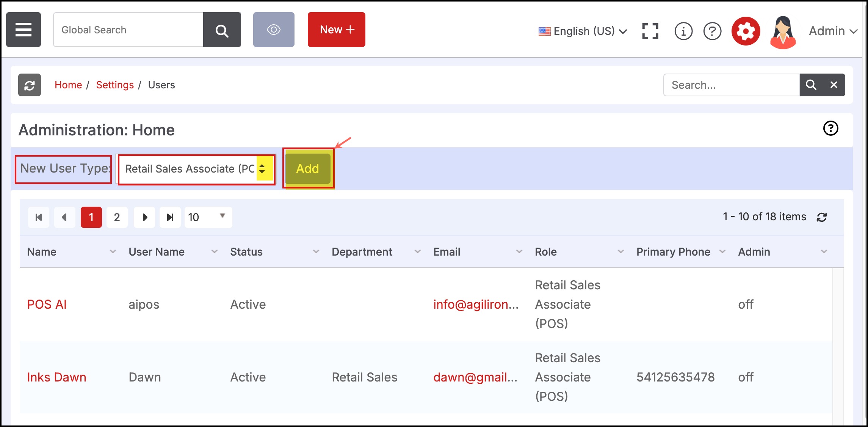Sort by the Primary Phone column header
Viewport: 868px width, 427px height.
coord(674,252)
